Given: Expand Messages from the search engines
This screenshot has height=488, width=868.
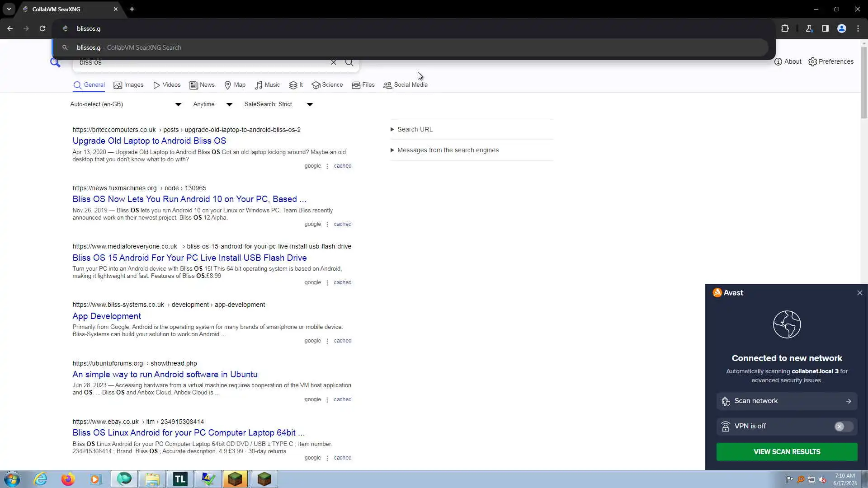Looking at the screenshot, I should tap(448, 150).
